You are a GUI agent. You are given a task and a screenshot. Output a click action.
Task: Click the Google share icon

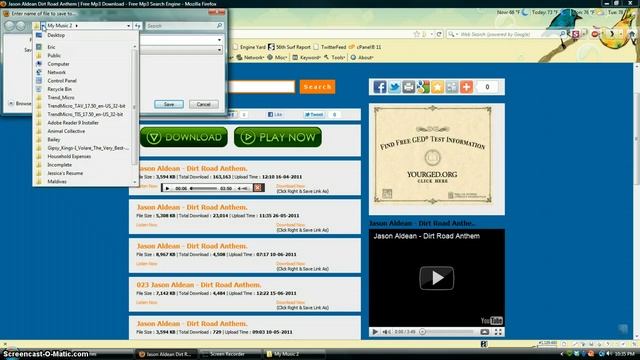click(423, 87)
